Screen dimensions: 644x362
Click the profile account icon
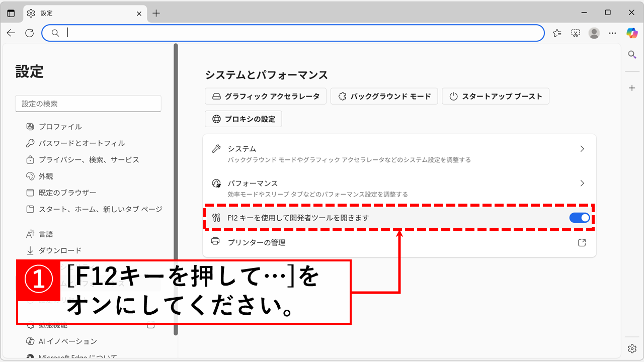[x=594, y=33]
